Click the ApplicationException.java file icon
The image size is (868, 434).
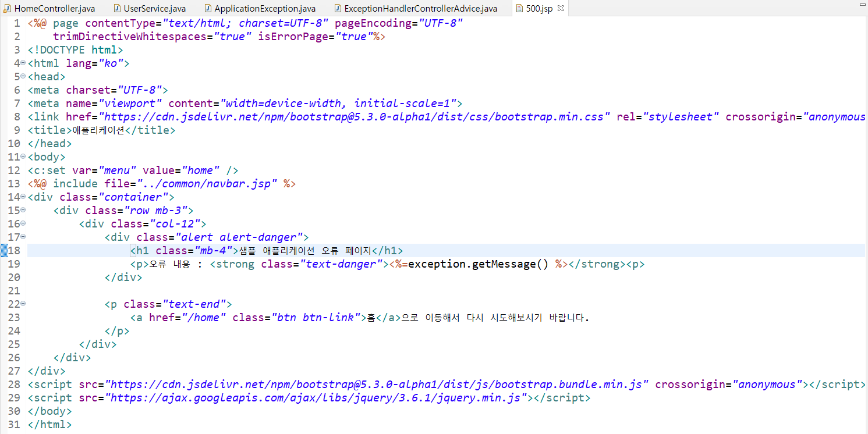point(208,9)
